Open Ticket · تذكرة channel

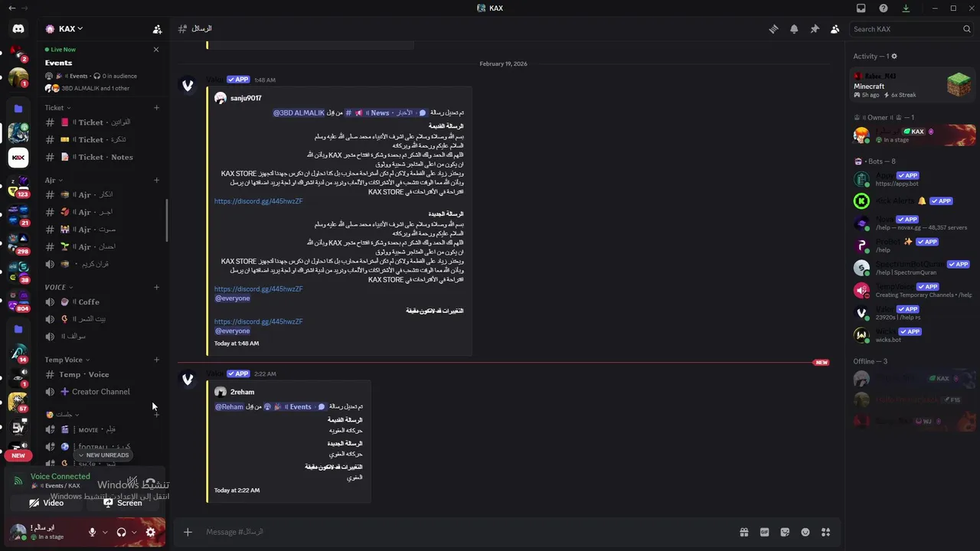pyautogui.click(x=102, y=140)
